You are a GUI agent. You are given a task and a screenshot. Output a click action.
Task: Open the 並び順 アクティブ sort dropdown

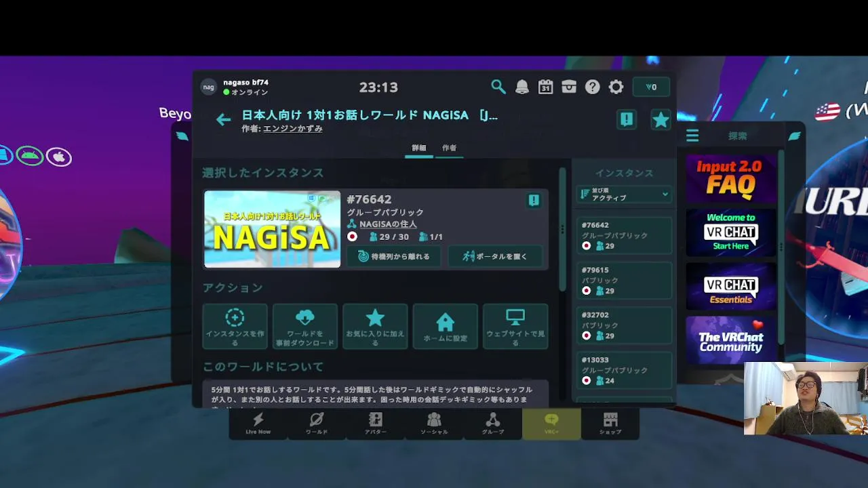(x=624, y=195)
